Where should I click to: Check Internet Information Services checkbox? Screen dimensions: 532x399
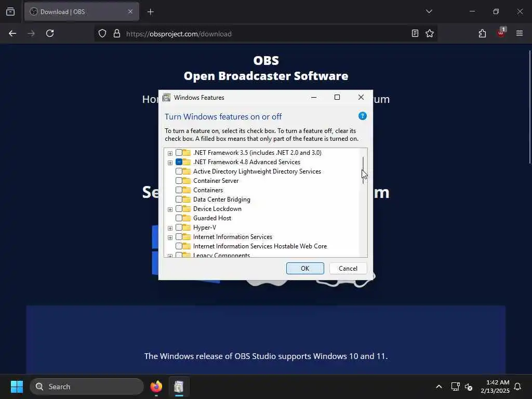[x=179, y=236]
